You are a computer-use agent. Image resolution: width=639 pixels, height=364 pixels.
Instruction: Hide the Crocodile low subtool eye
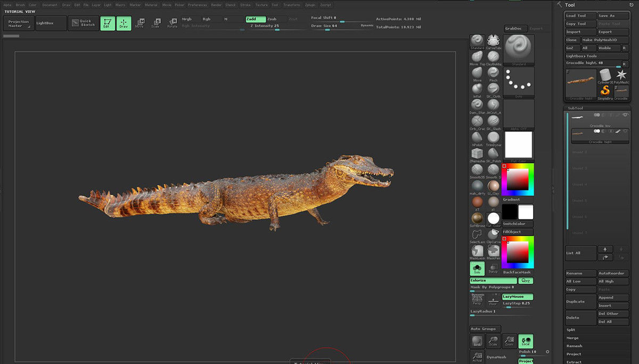point(626,115)
